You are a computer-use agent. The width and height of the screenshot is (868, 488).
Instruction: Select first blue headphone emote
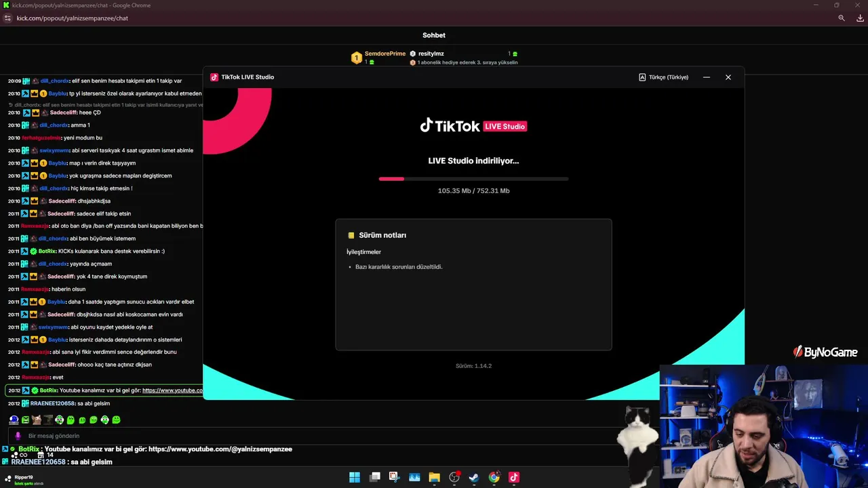click(x=14, y=420)
